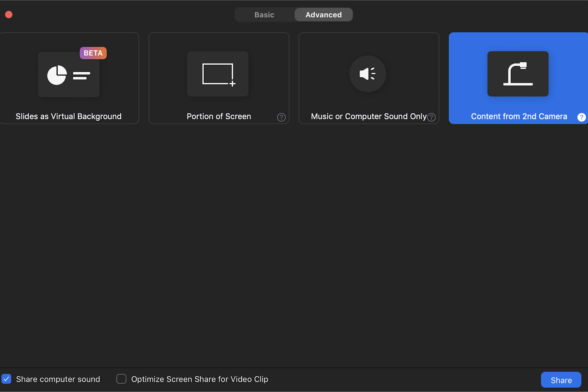Close the share dialog with the red button
This screenshot has width=588, height=392.
pyautogui.click(x=9, y=15)
